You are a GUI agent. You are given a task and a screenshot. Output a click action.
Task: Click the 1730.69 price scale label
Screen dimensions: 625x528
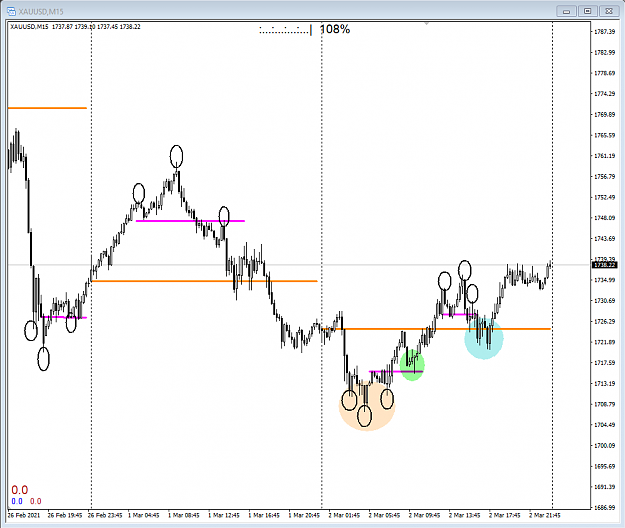[x=605, y=301]
